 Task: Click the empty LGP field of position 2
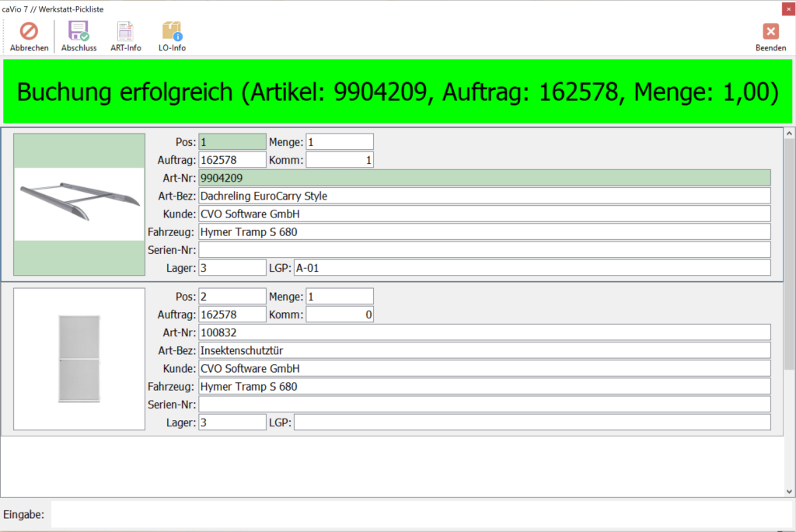tap(532, 423)
